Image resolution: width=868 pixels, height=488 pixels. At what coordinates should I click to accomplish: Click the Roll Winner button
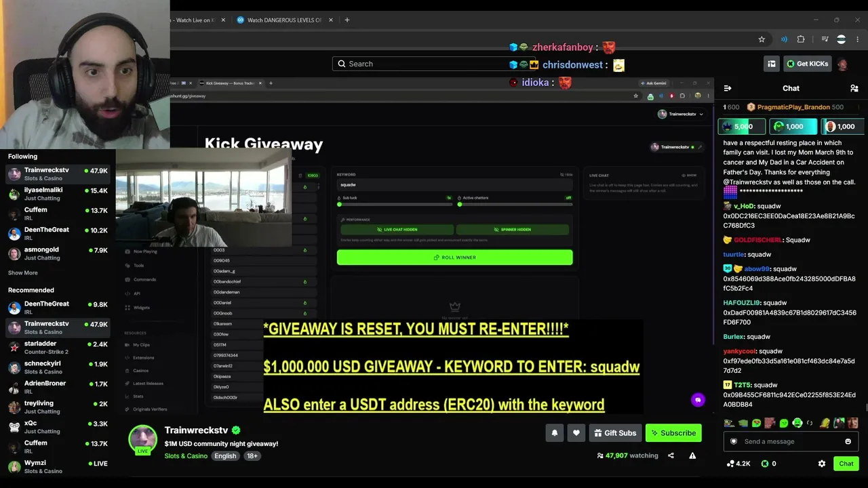pos(455,258)
